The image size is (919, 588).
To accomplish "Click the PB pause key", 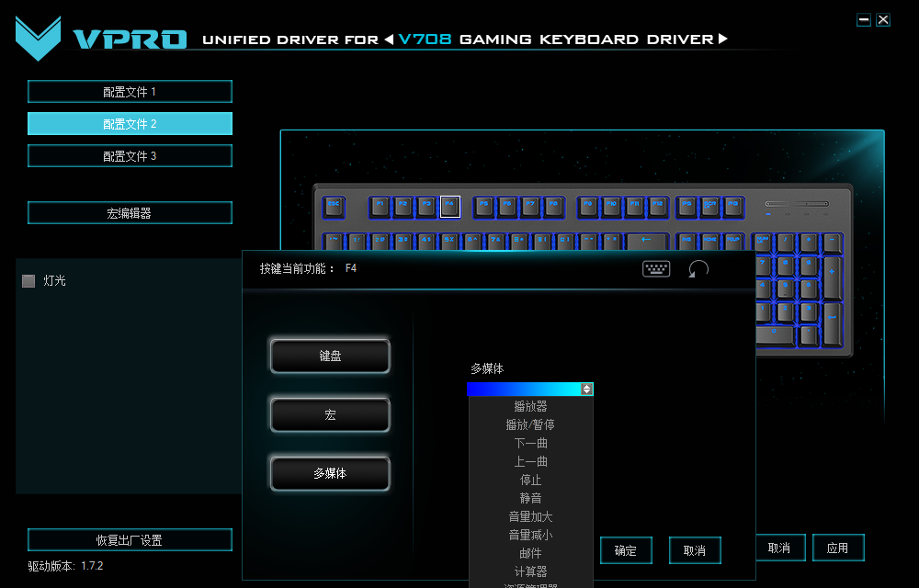I will click(732, 207).
